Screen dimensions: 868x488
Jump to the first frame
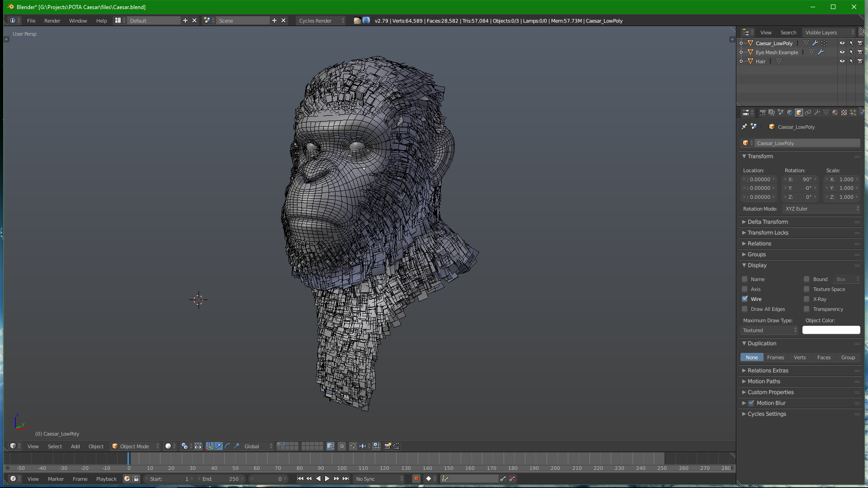(300, 479)
